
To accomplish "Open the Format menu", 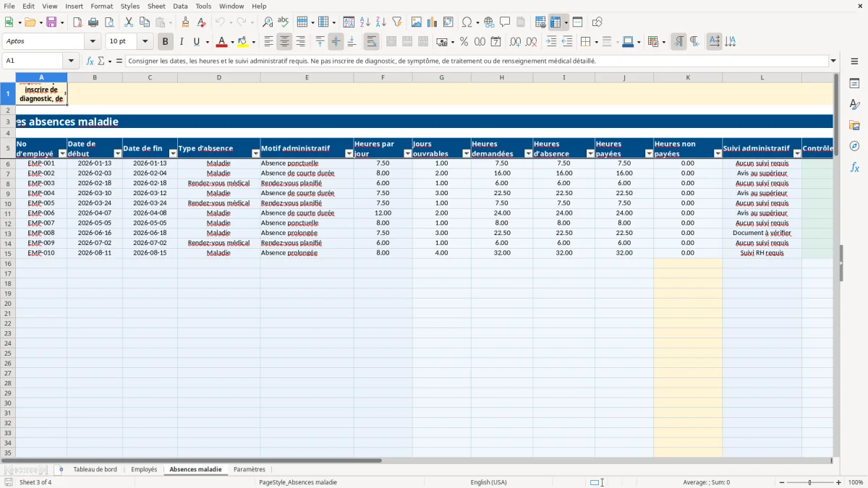I will tap(101, 6).
